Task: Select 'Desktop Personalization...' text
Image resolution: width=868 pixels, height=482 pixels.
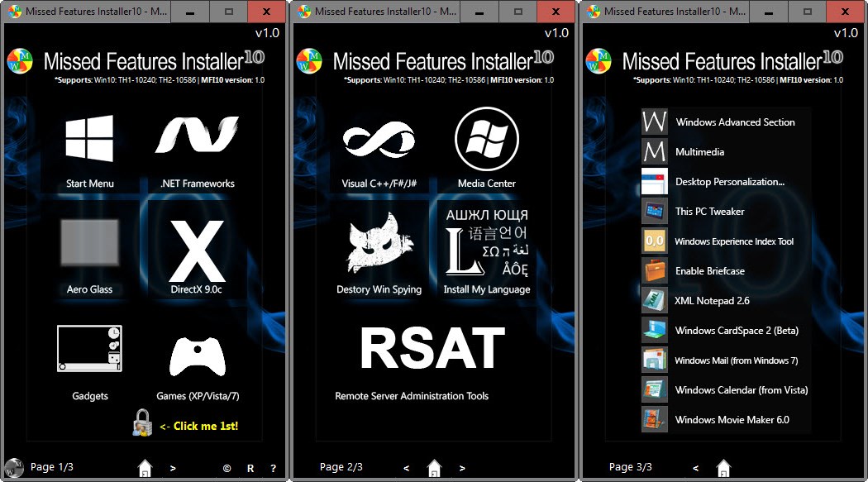Action: coord(730,182)
